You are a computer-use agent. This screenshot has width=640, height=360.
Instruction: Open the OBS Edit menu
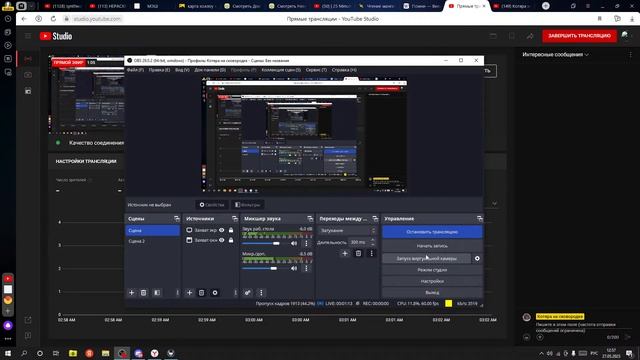coord(159,70)
